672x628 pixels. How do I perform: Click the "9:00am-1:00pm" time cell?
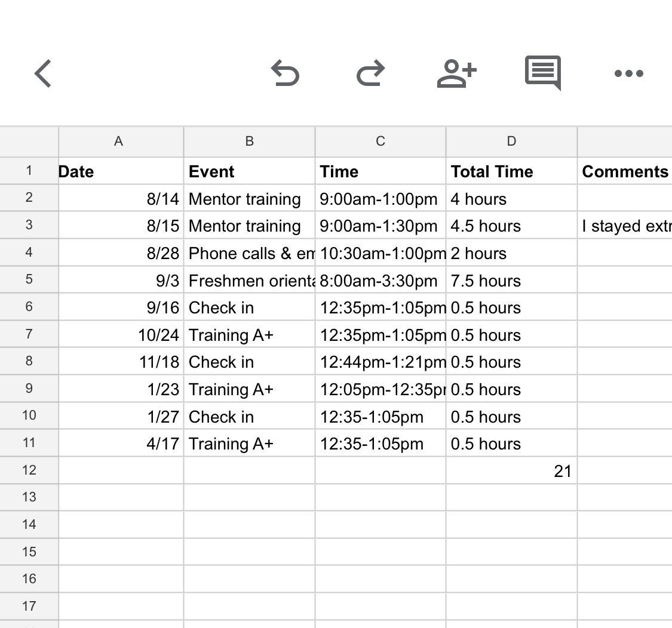pos(380,199)
